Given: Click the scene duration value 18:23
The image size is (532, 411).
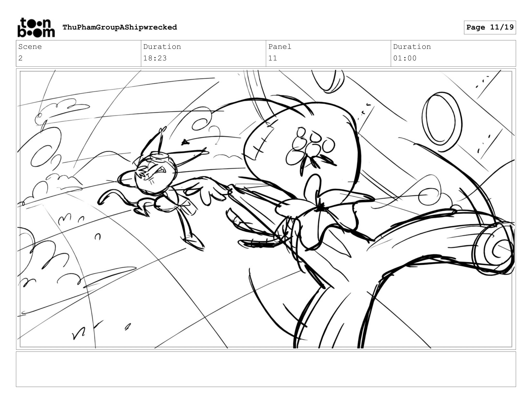Looking at the screenshot, I should coord(155,58).
